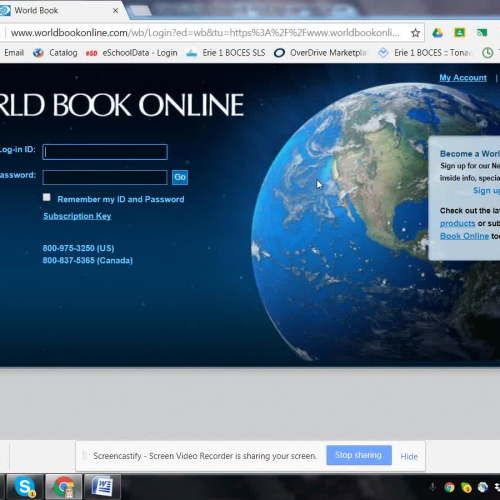Image resolution: width=500 pixels, height=500 pixels.
Task: Click the address bar URL
Action: pyautogui.click(x=205, y=33)
